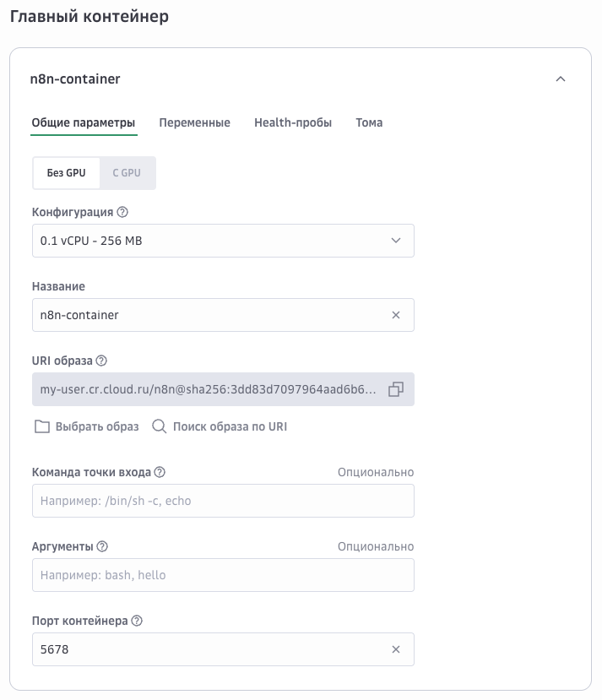Clear the port 5678 value with X
Image resolution: width=602 pixels, height=700 pixels.
coord(395,649)
